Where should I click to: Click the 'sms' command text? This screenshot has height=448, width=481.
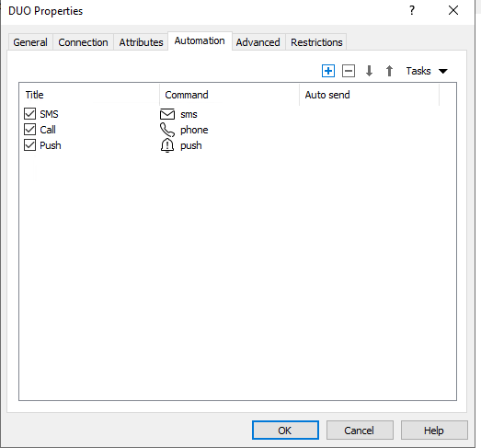(x=189, y=114)
